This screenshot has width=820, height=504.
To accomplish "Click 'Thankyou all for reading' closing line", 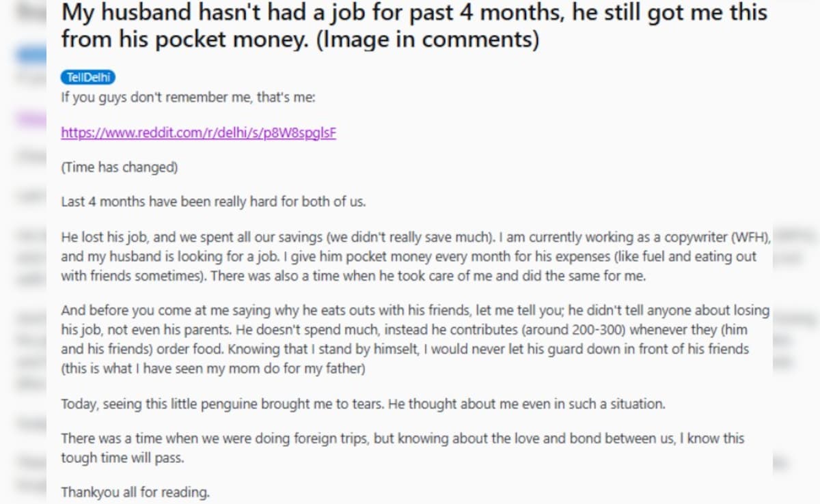I will 135,492.
